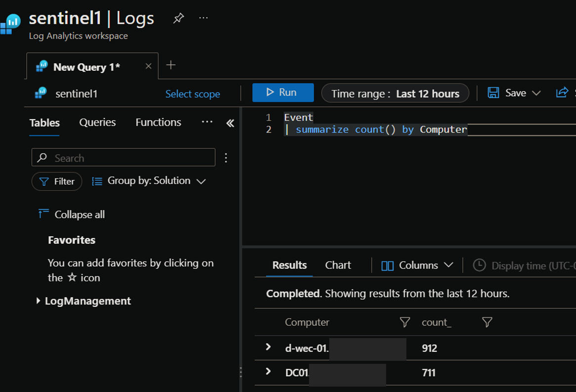This screenshot has width=576, height=392.
Task: Click line 1 Event in editor
Action: (x=298, y=118)
